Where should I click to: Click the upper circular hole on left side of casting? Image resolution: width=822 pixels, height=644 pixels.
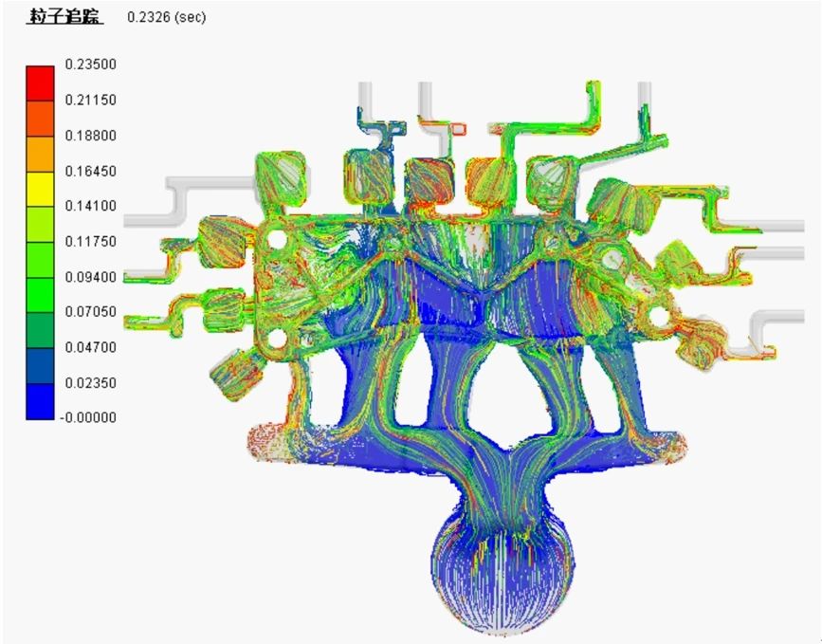click(276, 241)
